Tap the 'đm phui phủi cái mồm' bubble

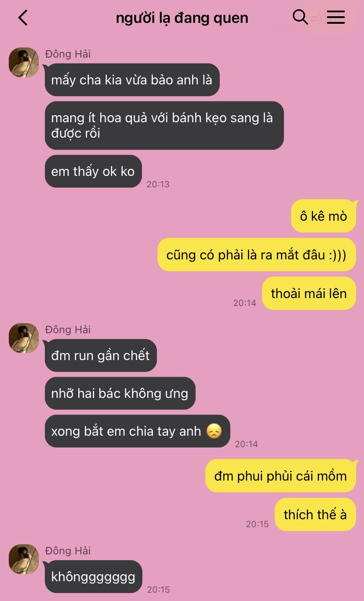tap(280, 476)
